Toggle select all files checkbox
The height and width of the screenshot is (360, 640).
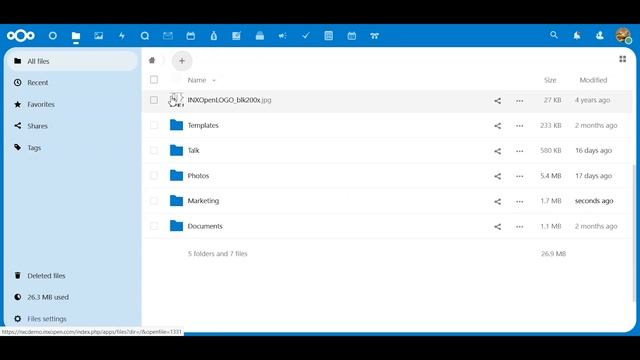[x=154, y=80]
